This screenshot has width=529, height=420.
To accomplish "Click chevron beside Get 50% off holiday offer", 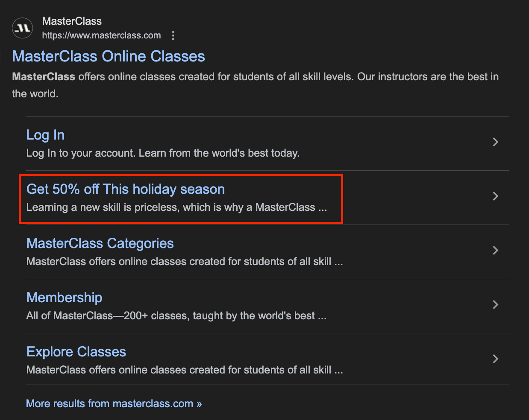I will (495, 196).
